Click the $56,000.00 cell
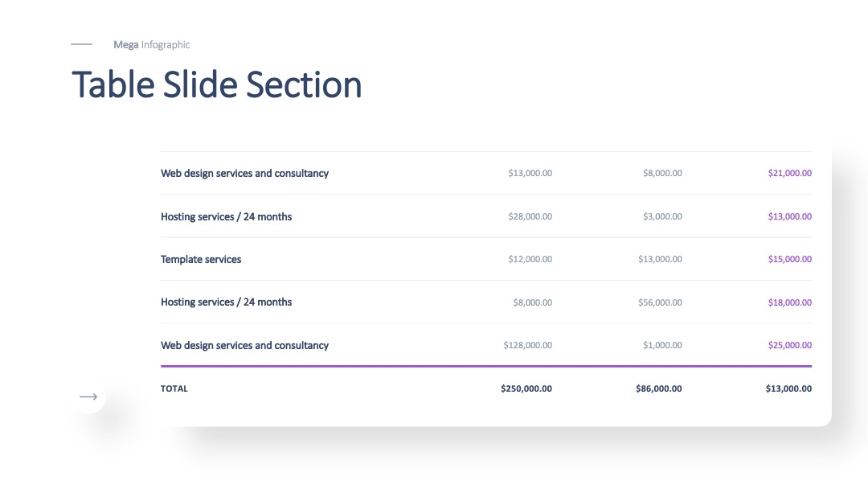Image resolution: width=868 pixels, height=489 pixels. (x=660, y=302)
